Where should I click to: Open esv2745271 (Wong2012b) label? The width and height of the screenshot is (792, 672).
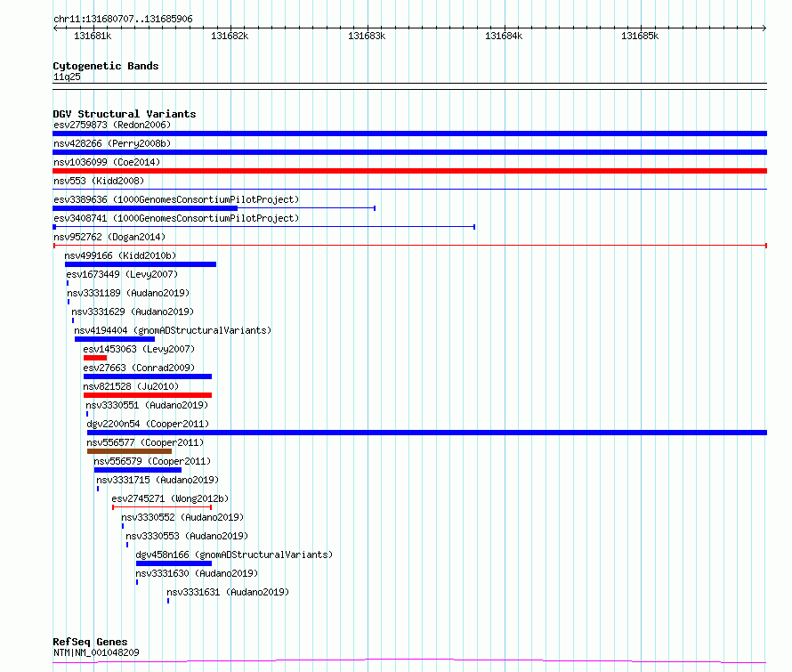(170, 498)
